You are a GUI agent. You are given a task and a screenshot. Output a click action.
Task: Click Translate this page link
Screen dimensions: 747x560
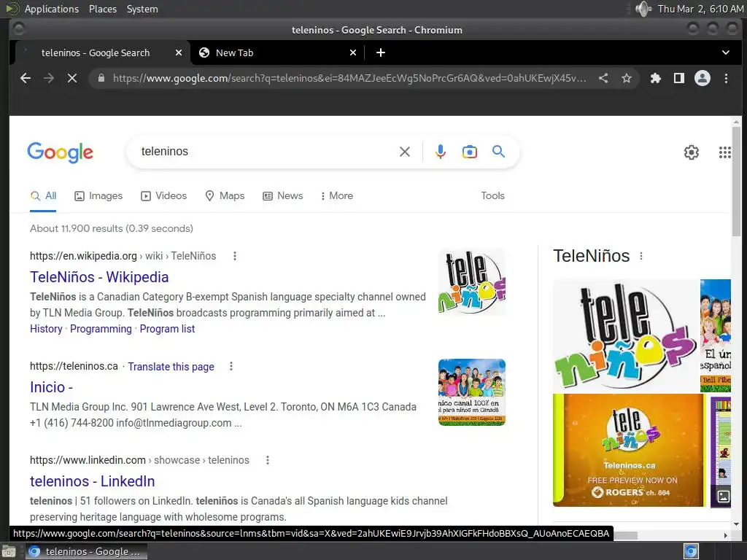click(x=171, y=367)
